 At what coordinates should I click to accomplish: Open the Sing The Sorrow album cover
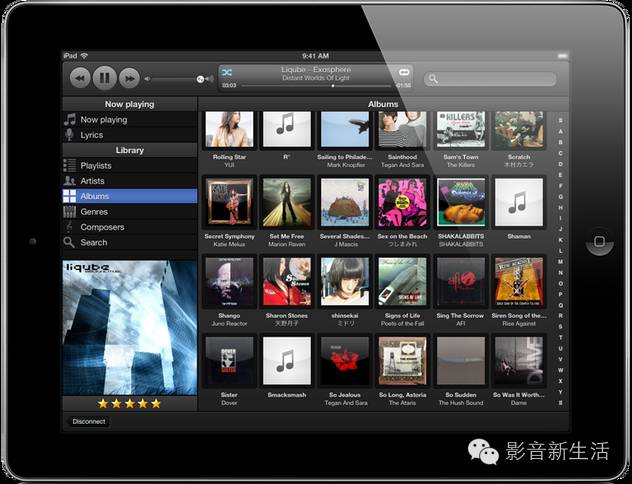tap(461, 281)
